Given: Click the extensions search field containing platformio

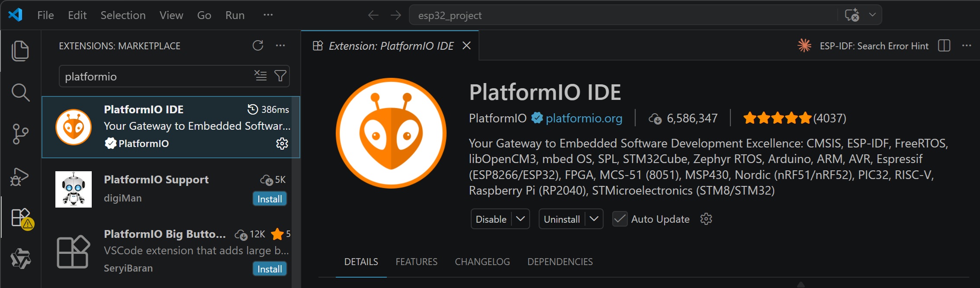Looking at the screenshot, I should pos(156,77).
